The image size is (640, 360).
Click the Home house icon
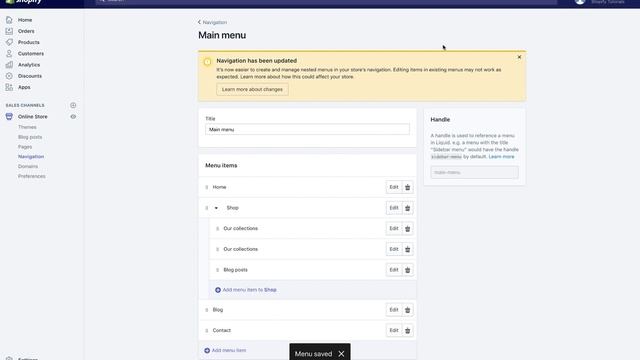[9, 20]
